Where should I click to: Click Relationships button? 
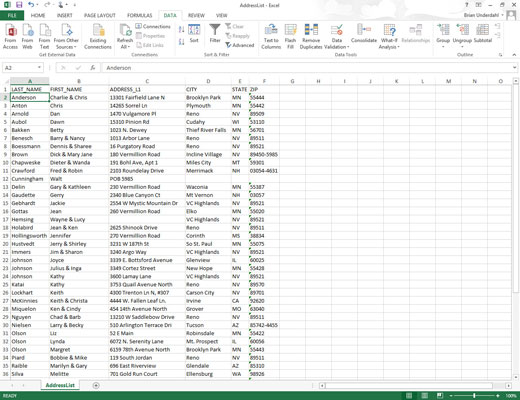click(416, 34)
